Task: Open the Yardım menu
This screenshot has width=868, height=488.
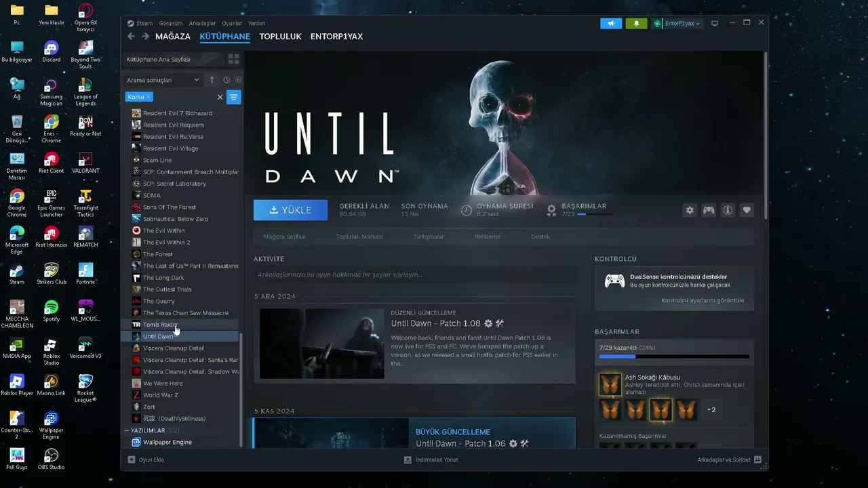Action: tap(256, 23)
